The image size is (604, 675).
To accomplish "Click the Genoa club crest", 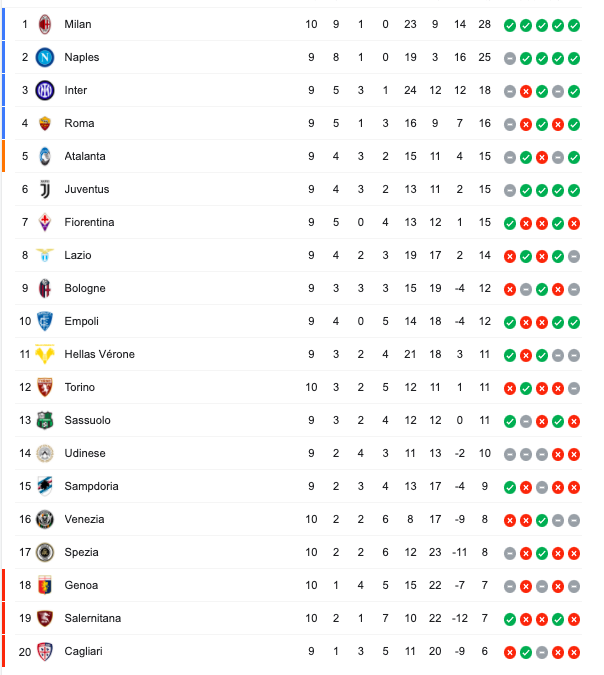I will (x=44, y=585).
